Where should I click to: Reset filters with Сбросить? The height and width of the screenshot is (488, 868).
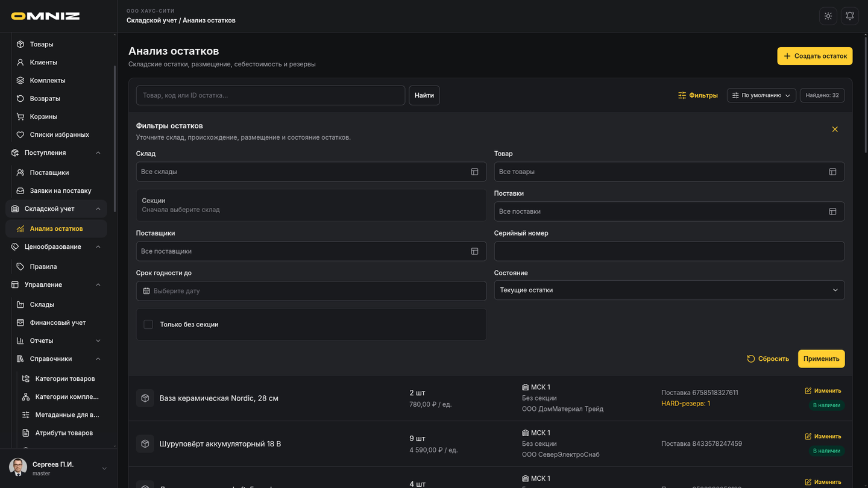(768, 359)
